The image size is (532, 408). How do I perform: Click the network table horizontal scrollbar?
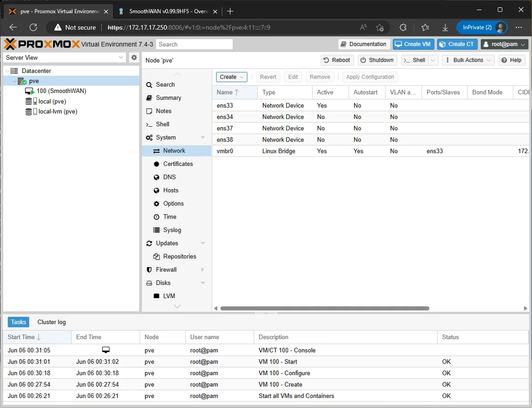pyautogui.click(x=325, y=308)
